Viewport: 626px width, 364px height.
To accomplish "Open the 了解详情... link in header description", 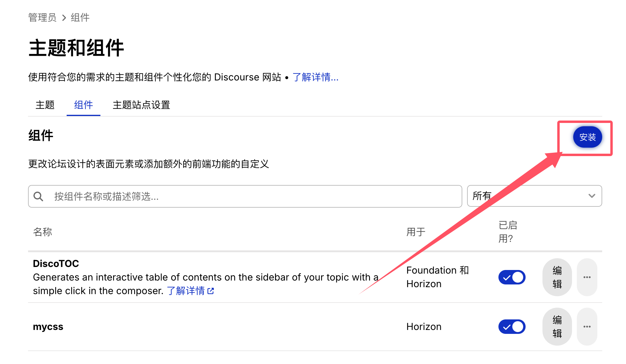I will pyautogui.click(x=315, y=77).
